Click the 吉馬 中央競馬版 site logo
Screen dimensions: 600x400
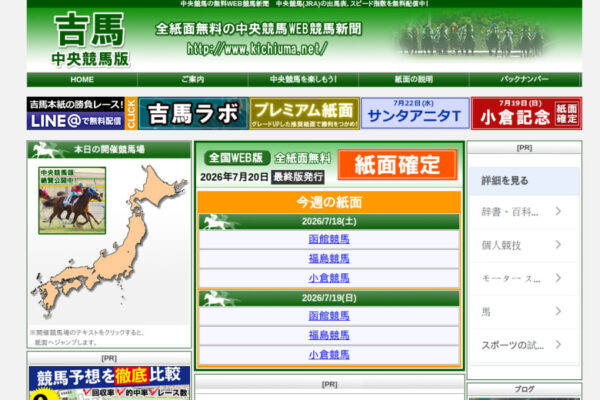coord(90,40)
